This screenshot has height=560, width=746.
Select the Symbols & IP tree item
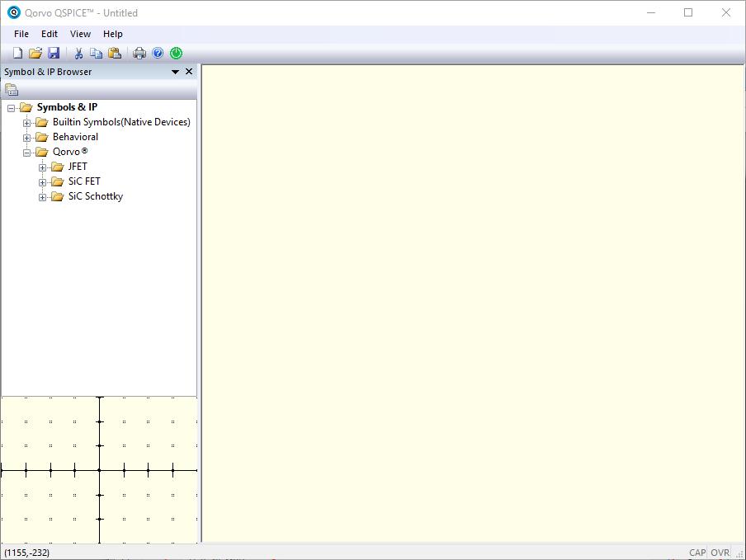pos(67,107)
